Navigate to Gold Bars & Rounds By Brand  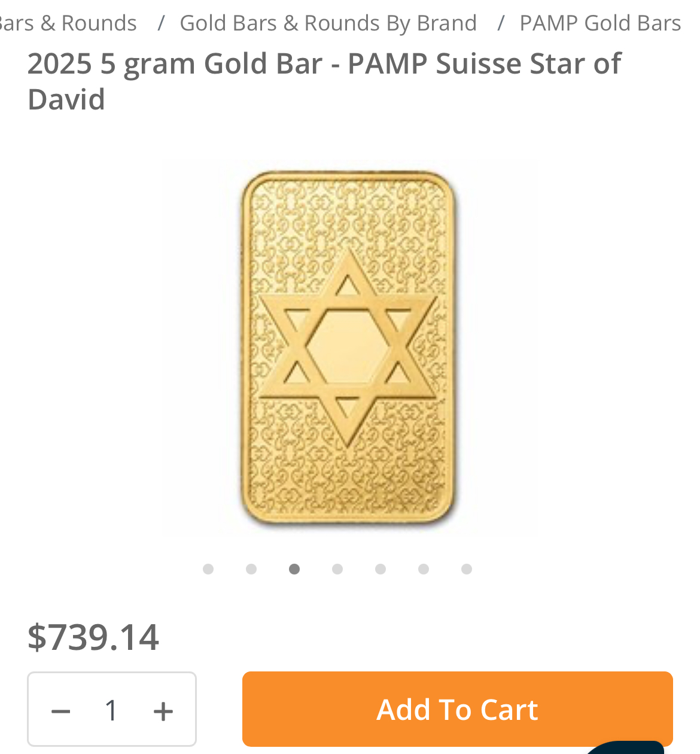328,23
